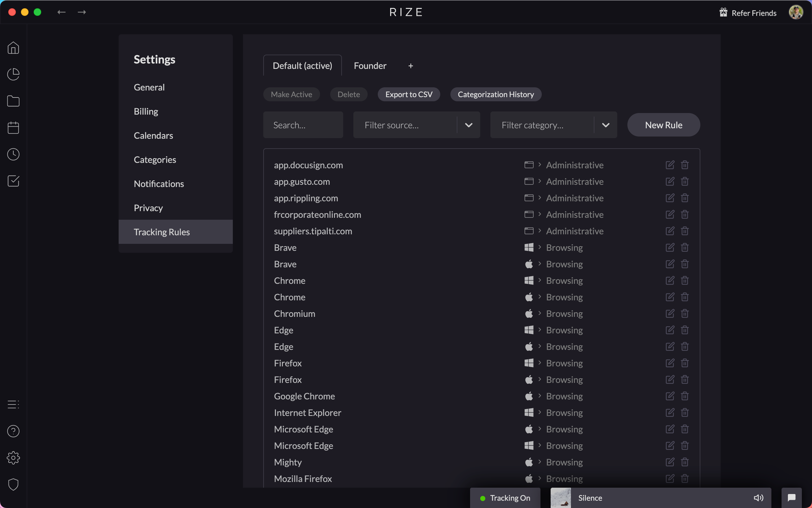Click the rules Search field
Image resolution: width=812 pixels, height=508 pixels.
303,125
